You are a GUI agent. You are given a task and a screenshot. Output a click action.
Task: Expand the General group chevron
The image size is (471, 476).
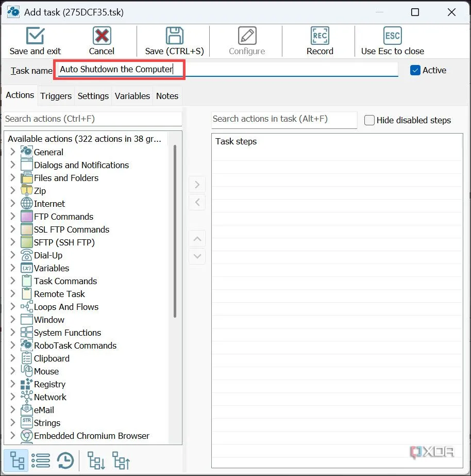tap(12, 152)
